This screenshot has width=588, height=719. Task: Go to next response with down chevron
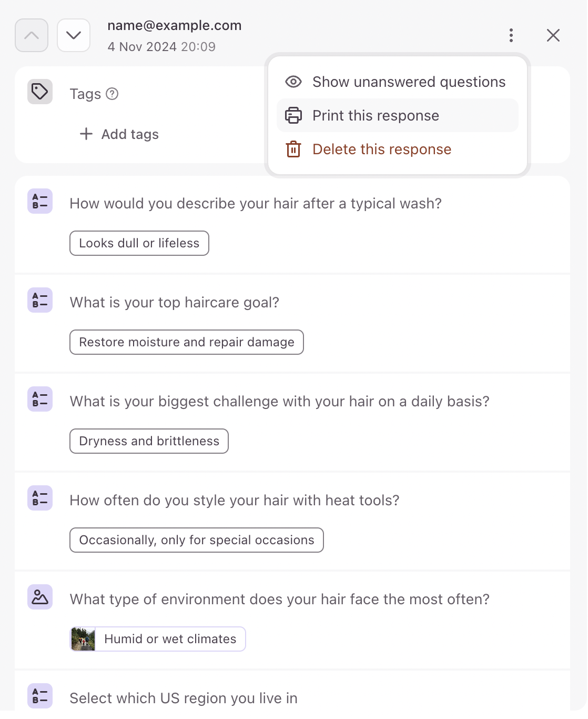(74, 35)
